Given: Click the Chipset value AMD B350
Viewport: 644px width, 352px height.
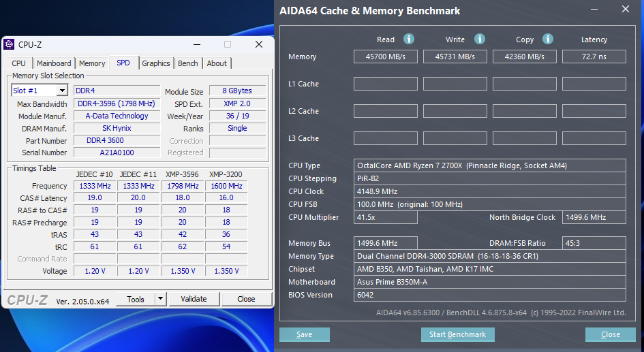Looking at the screenshot, I should 489,269.
